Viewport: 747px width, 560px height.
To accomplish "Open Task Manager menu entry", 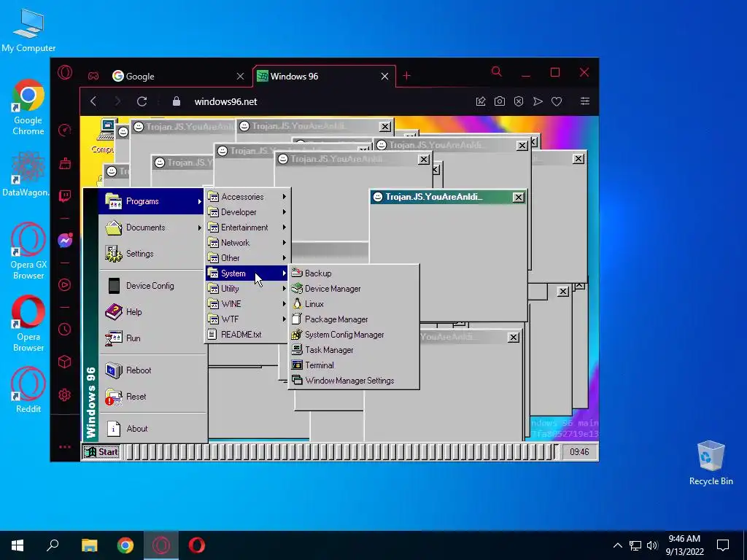I will (354, 349).
